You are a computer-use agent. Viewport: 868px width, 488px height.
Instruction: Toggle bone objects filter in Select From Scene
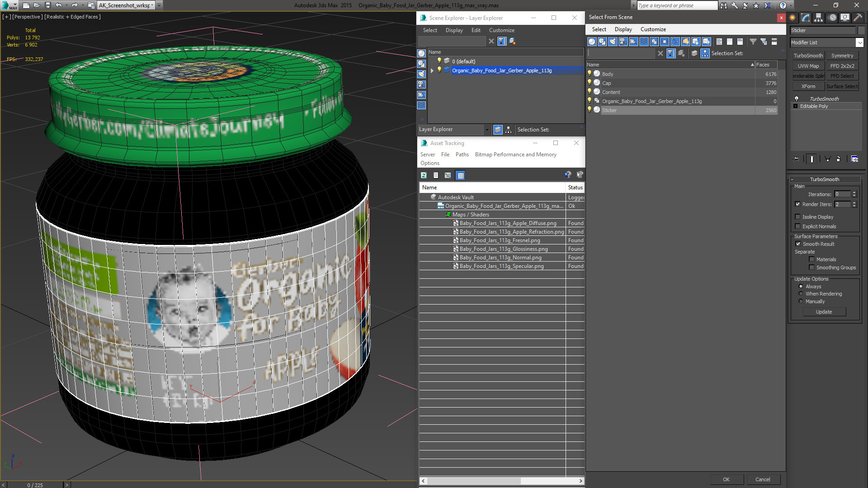point(675,42)
